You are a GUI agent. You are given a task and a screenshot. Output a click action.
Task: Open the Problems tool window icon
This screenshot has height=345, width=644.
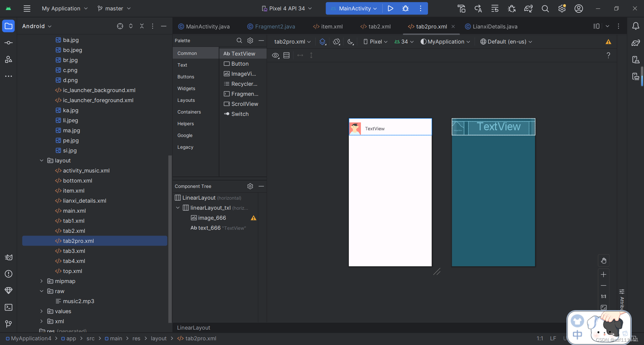[9, 274]
